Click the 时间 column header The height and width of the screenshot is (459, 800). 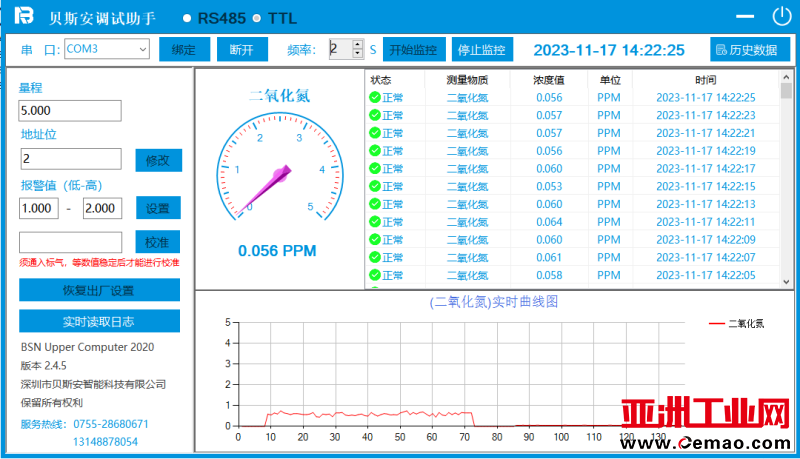tap(706, 80)
